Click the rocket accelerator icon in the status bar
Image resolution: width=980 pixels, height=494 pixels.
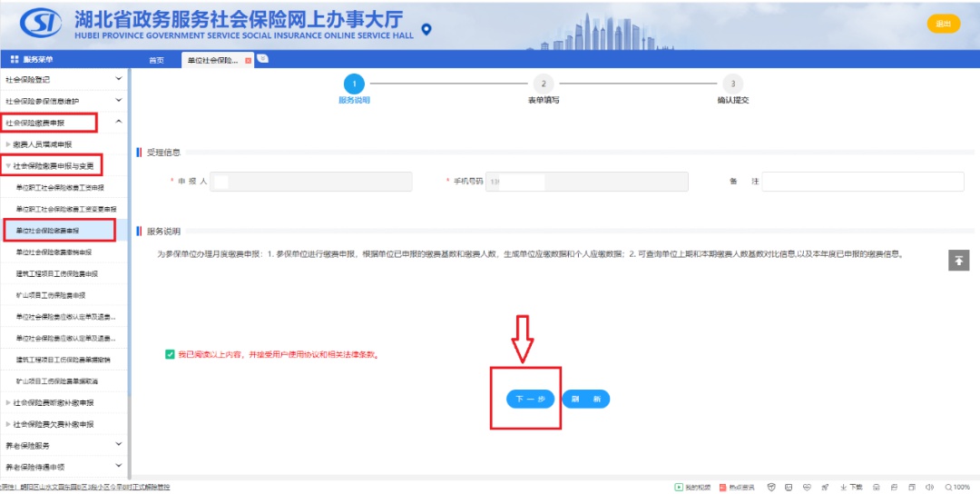tap(825, 487)
